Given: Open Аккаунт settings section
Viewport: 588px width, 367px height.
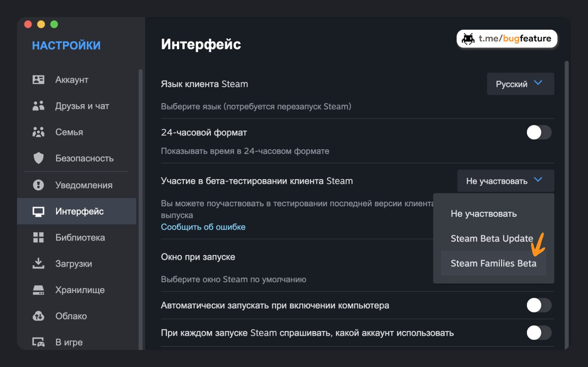Looking at the screenshot, I should coord(76,79).
